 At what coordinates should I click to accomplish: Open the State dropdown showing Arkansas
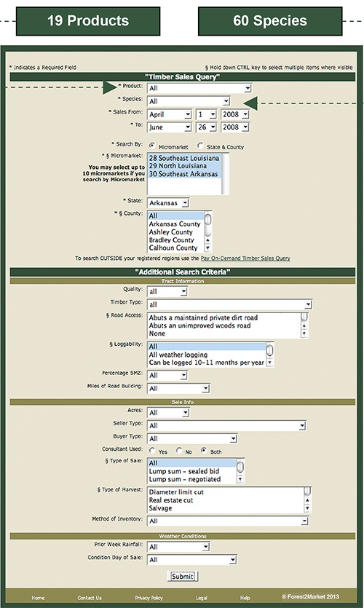(x=168, y=203)
